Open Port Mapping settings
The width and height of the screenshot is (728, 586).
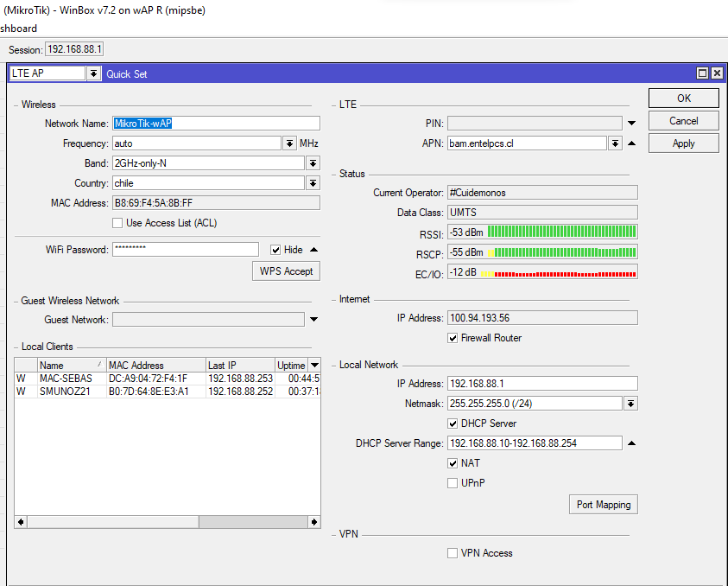coord(604,505)
